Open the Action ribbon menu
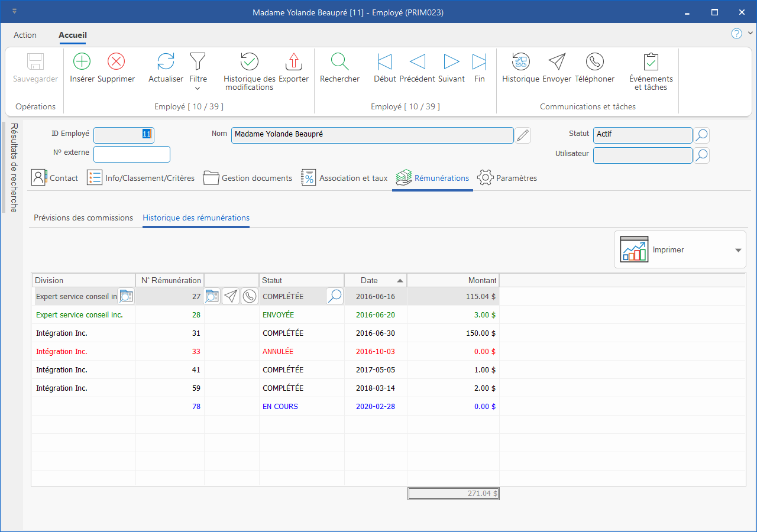This screenshot has height=532, width=757. [25, 35]
